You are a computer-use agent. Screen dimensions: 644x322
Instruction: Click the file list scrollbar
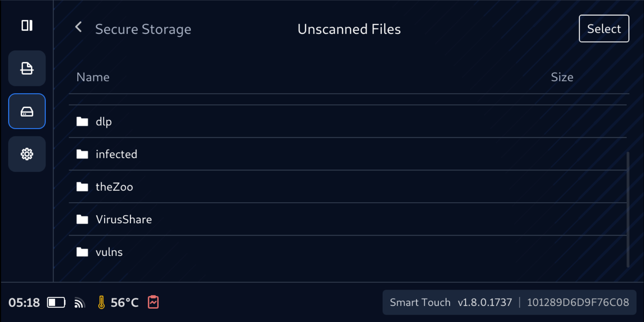tap(628, 209)
